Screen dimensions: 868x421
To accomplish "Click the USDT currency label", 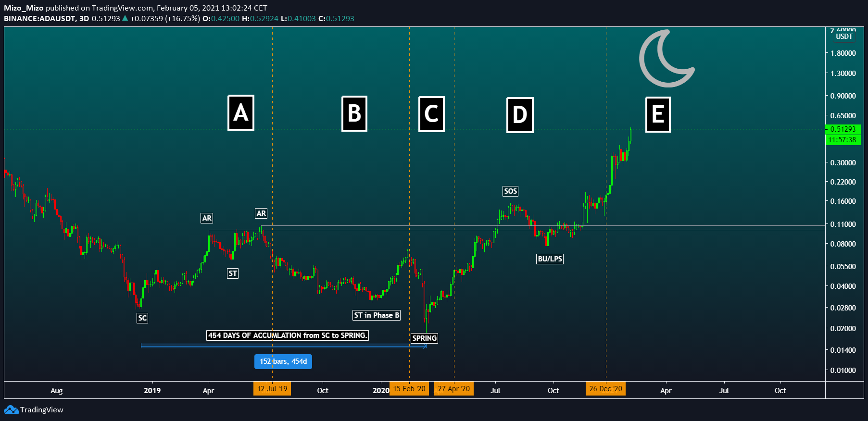I will [x=844, y=37].
